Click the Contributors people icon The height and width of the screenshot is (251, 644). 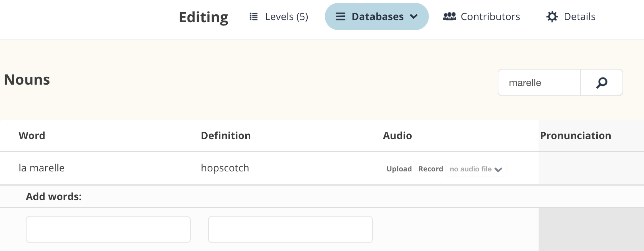[449, 16]
